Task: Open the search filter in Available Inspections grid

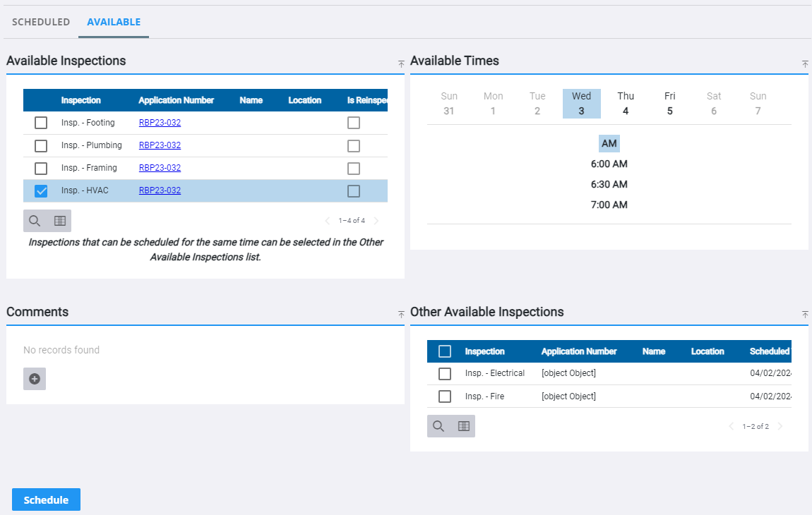Action: pyautogui.click(x=34, y=220)
